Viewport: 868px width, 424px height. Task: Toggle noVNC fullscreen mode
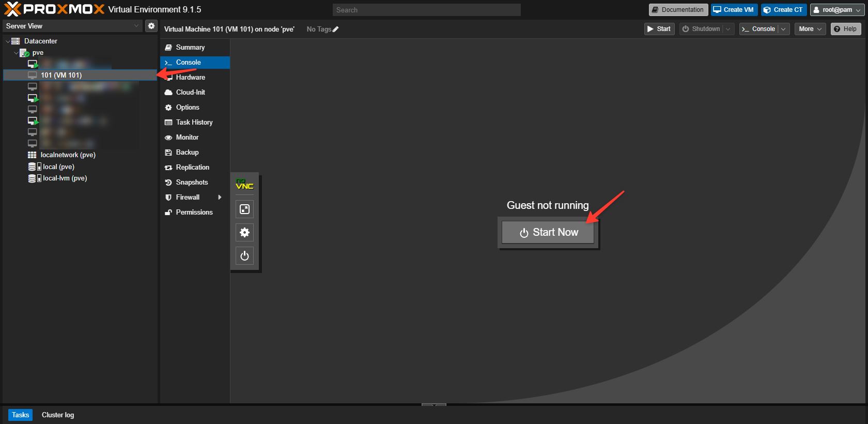pos(245,209)
